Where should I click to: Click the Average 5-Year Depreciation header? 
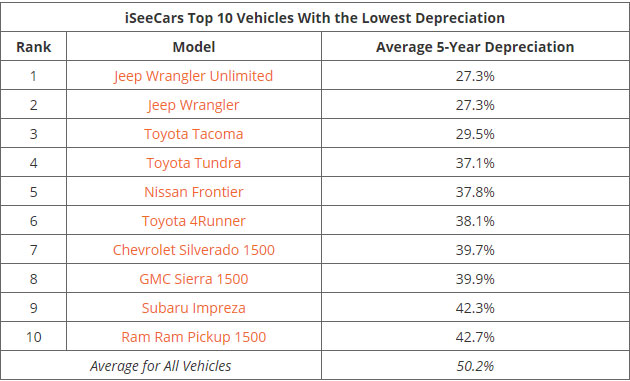click(475, 47)
